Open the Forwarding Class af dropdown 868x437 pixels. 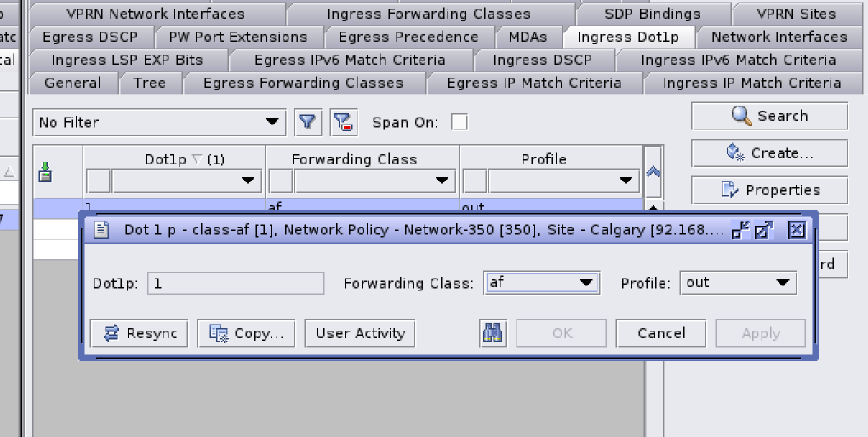(x=541, y=283)
